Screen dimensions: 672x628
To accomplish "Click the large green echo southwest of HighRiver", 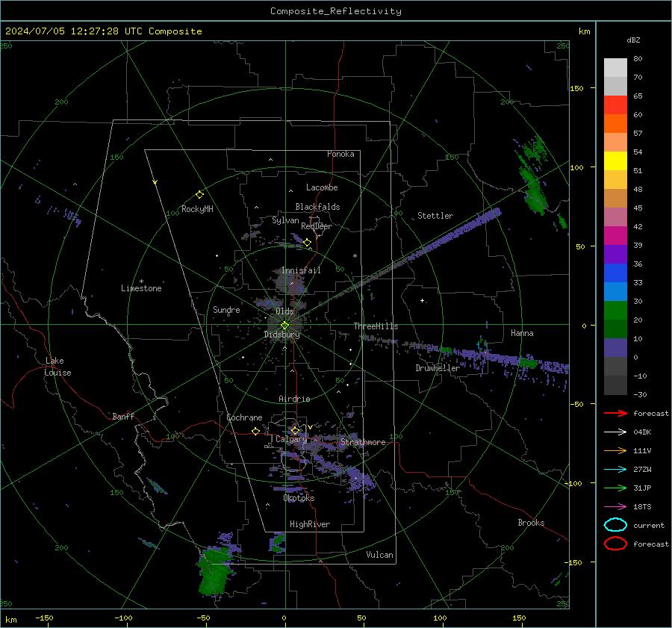I will 214,572.
